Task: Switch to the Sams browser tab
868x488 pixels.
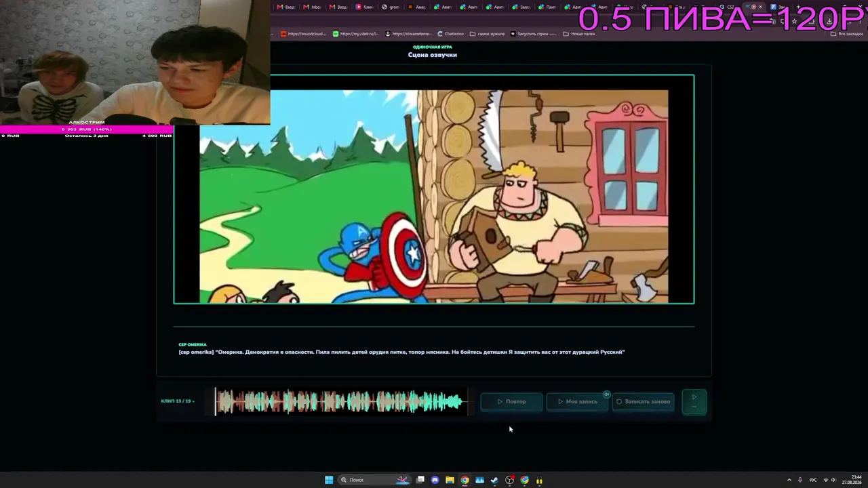Action: [521, 7]
